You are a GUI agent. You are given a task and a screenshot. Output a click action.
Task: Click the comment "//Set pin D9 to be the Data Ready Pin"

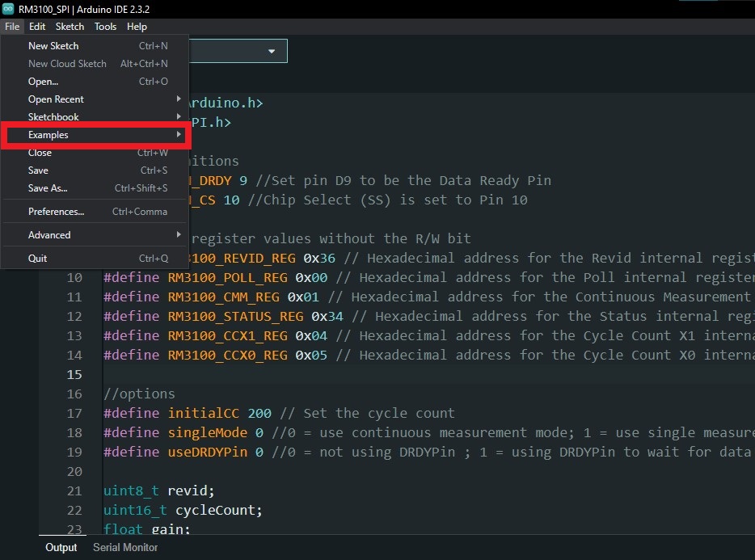[403, 180]
